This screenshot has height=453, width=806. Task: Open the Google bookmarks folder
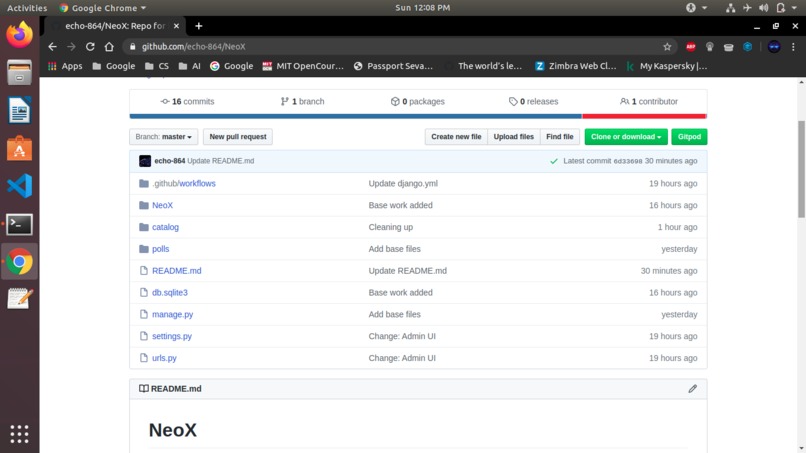tap(114, 66)
